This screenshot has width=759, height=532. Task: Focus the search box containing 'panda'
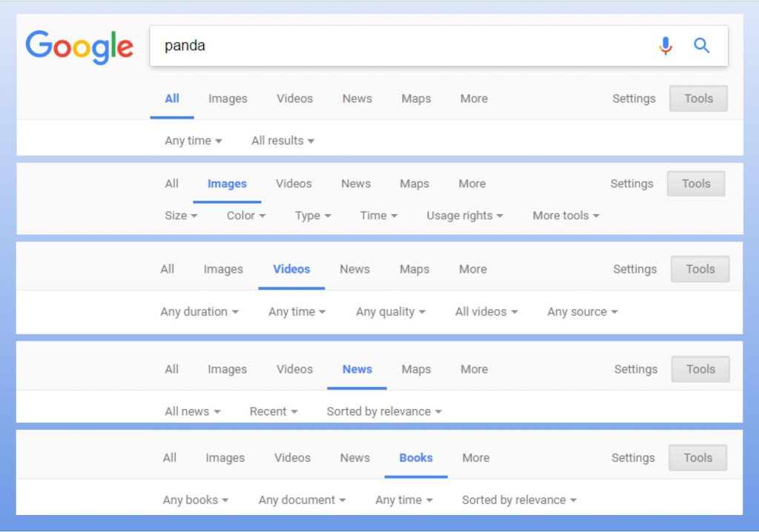point(439,45)
